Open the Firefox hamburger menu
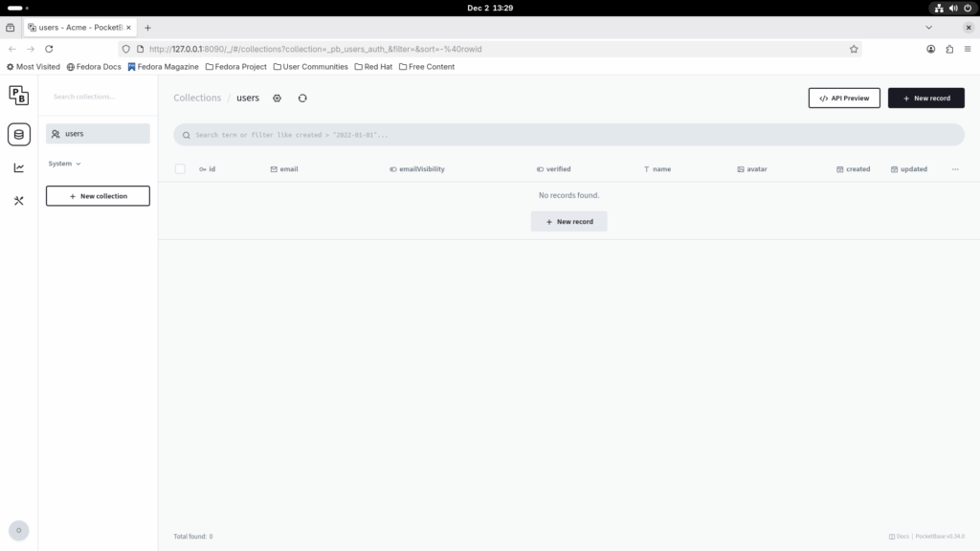Viewport: 980px width, 551px height. point(968,49)
